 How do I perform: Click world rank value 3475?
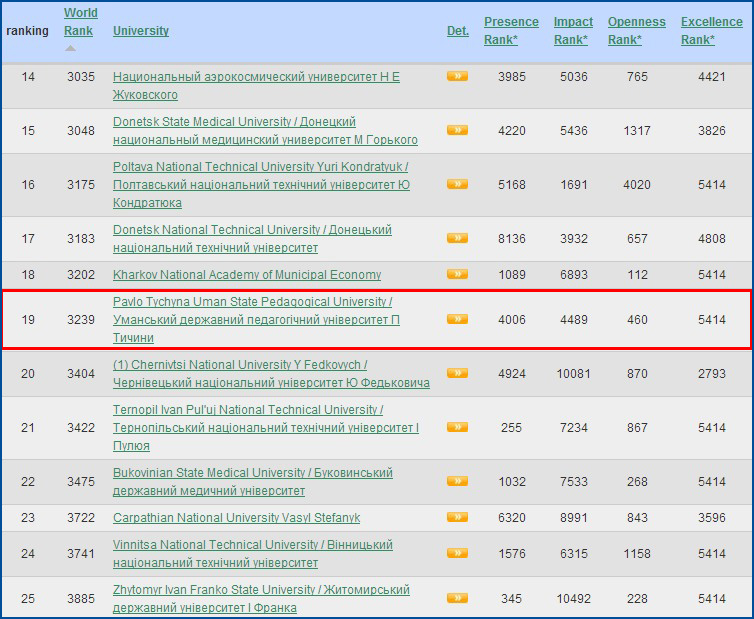[81, 481]
